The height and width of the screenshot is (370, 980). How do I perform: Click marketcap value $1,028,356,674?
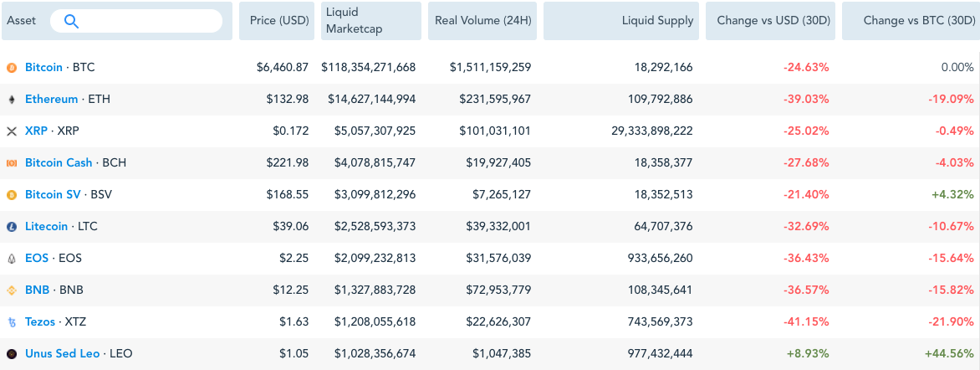tap(375, 354)
